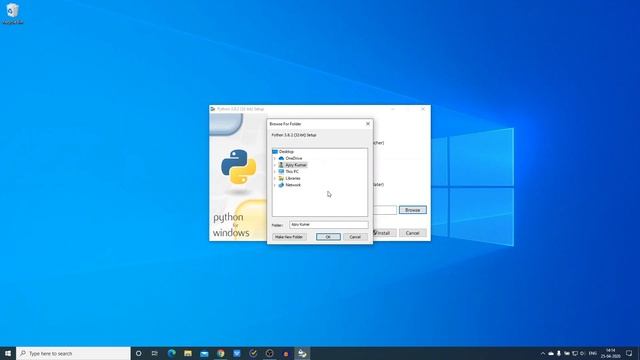Launch Google Chrome from taskbar

220,353
